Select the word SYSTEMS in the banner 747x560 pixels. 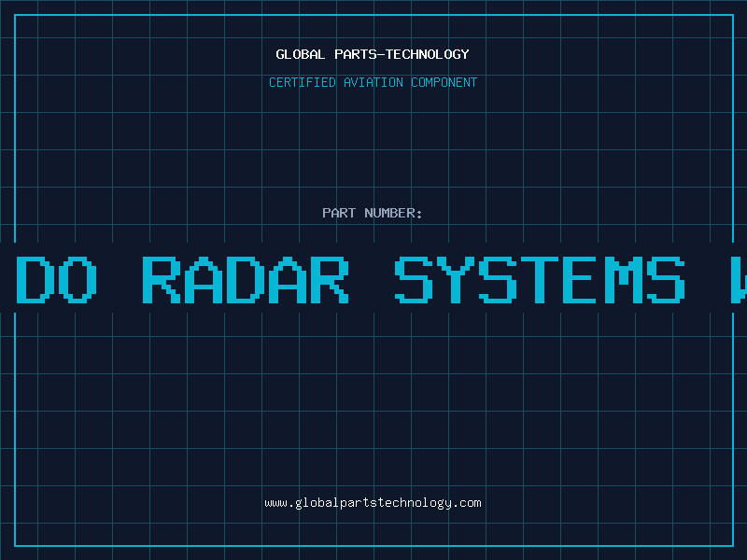pyautogui.click(x=540, y=280)
